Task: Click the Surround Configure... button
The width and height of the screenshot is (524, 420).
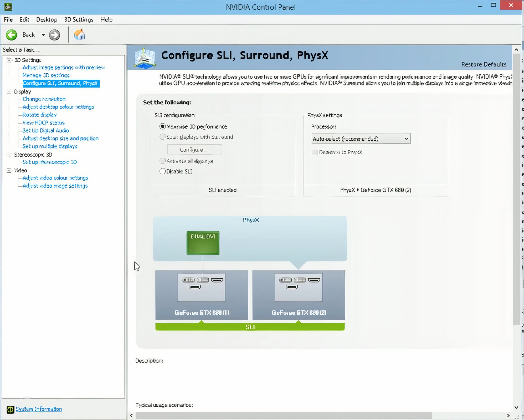Action: coord(194,150)
